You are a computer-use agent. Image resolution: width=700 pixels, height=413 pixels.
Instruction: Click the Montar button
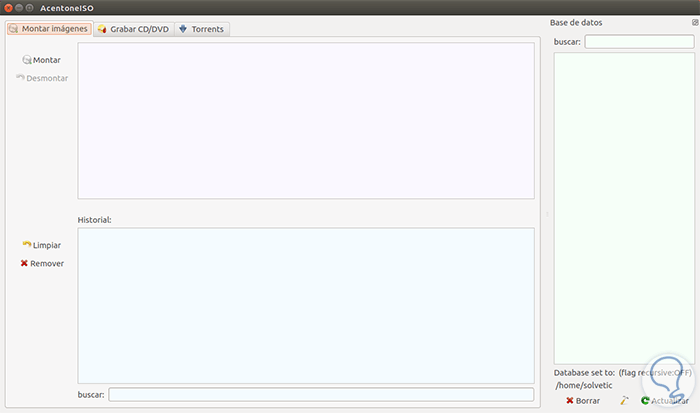tap(42, 60)
